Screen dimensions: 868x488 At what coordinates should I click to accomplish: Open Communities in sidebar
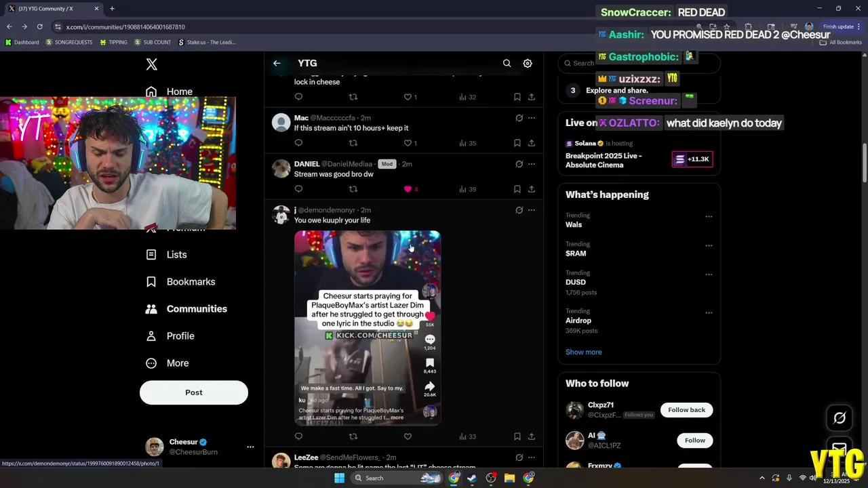186,309
